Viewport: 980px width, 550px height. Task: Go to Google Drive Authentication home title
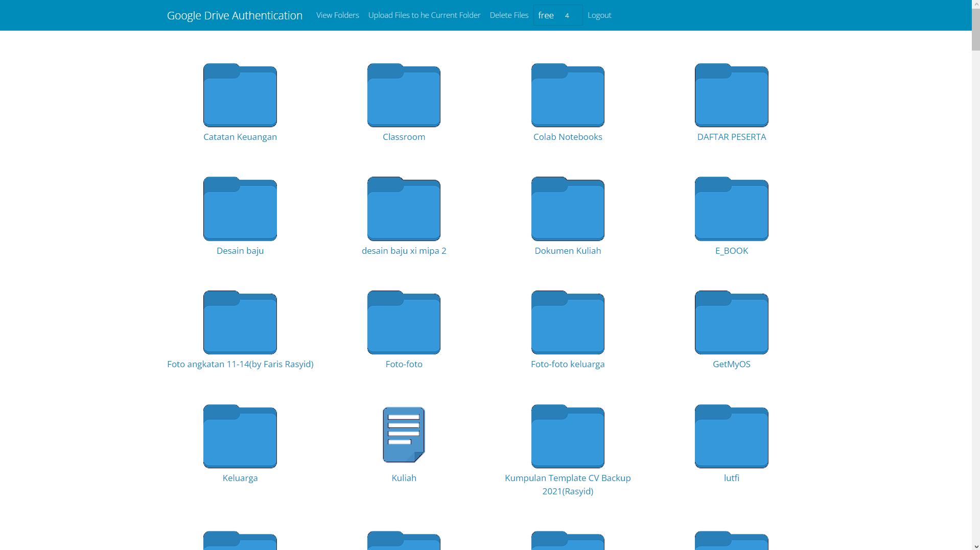[x=235, y=15]
